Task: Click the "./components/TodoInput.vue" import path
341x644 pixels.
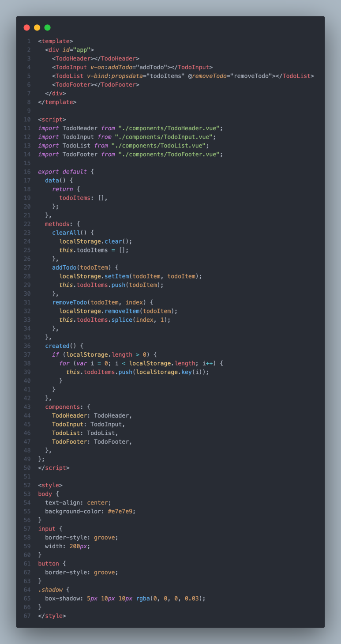Action: (x=164, y=137)
